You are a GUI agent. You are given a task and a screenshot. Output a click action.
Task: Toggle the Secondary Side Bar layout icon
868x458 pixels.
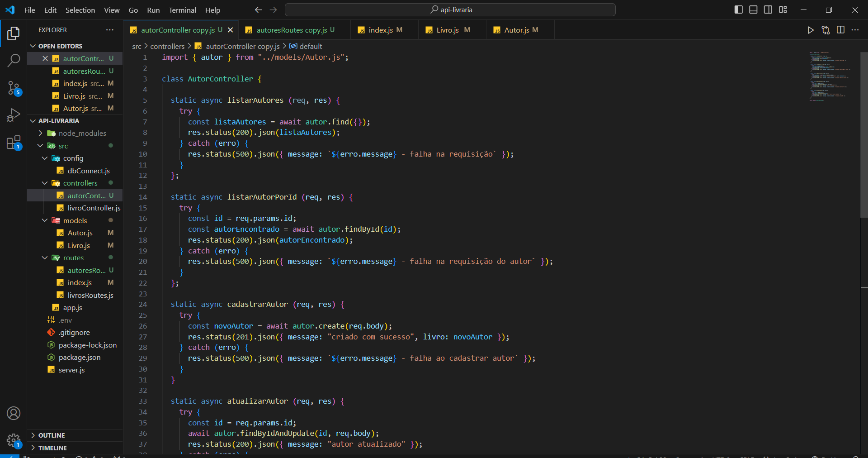tap(768, 10)
